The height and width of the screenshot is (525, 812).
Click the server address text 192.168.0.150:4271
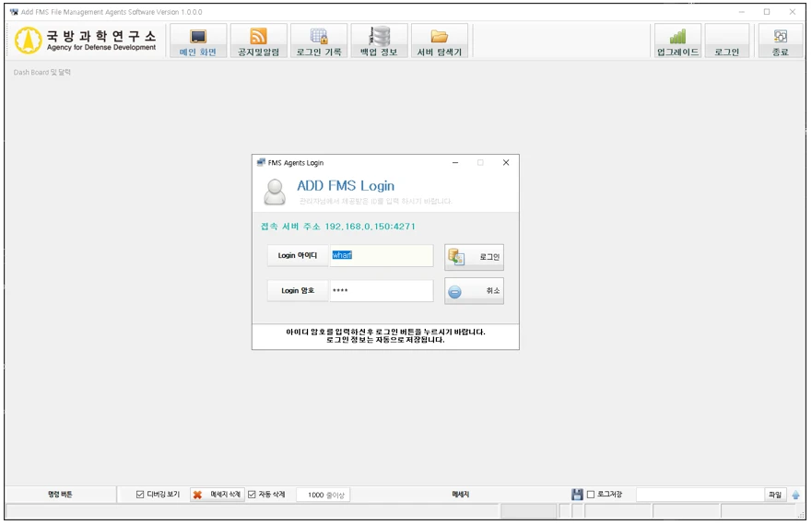pos(370,227)
